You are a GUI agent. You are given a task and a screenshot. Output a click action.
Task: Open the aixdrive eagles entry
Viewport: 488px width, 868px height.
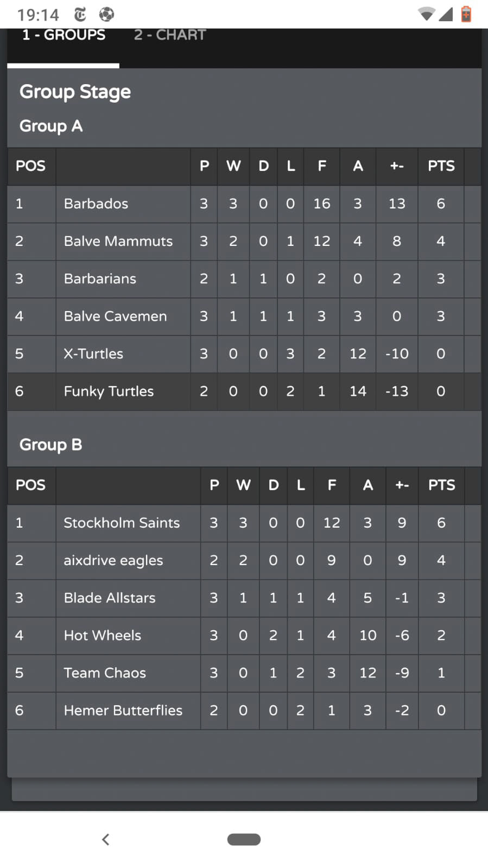(x=113, y=560)
